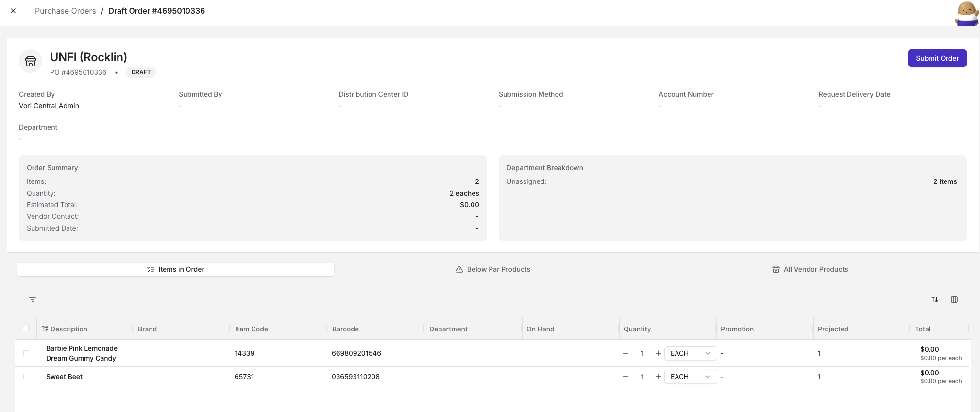Viewport: 980px width, 412px height.
Task: Click quantity field for Barbie Pink Lemonade
Action: [x=642, y=353]
